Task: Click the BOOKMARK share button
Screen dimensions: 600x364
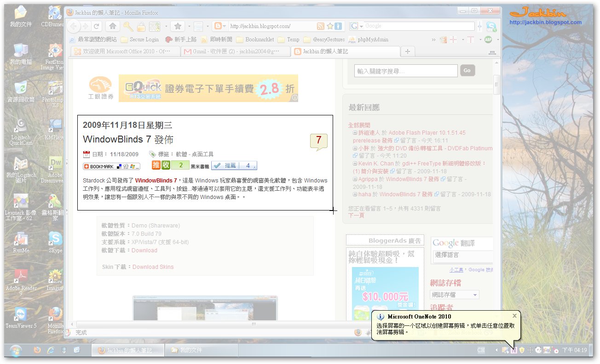Action: (111, 166)
